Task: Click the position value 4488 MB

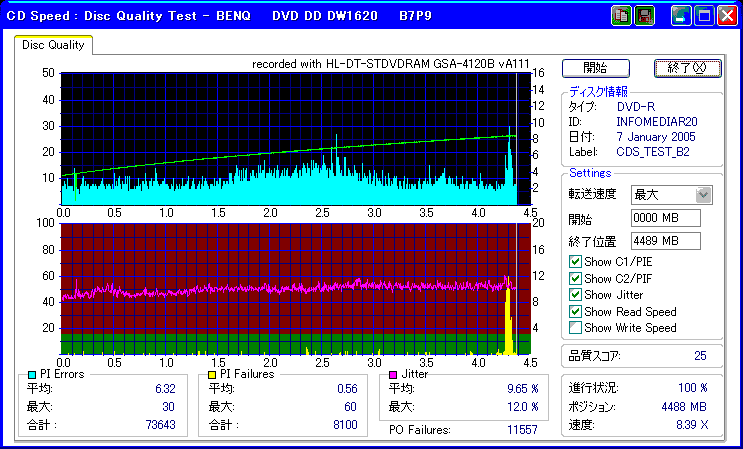Action: tap(684, 407)
